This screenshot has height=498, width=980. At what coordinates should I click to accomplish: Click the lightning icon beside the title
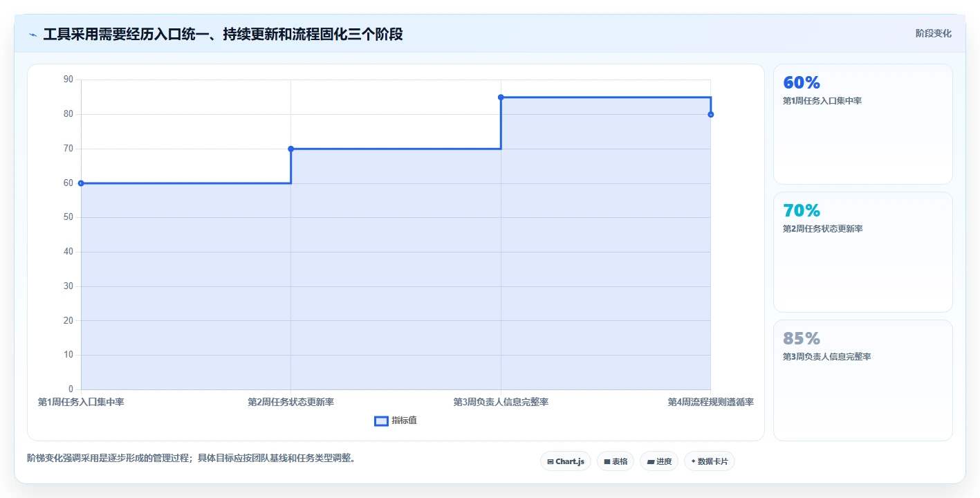coord(33,35)
